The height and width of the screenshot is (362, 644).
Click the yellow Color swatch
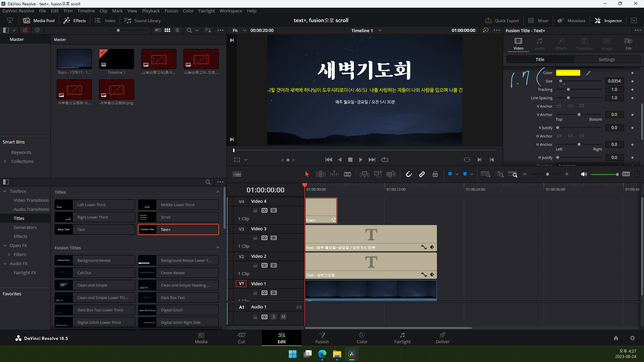tap(568, 73)
